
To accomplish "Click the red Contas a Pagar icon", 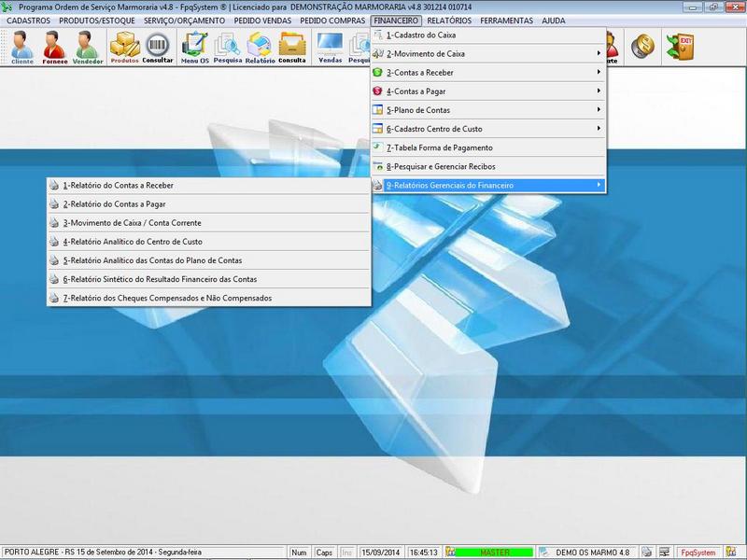I will click(x=377, y=91).
